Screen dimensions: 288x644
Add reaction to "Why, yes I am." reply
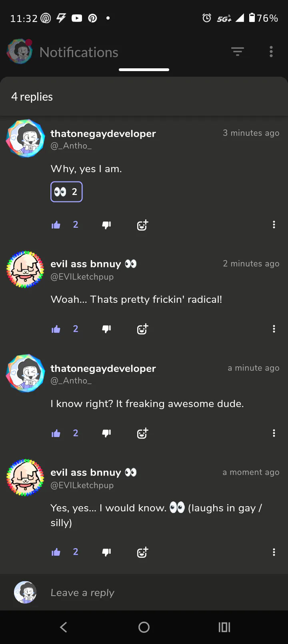[x=142, y=225]
